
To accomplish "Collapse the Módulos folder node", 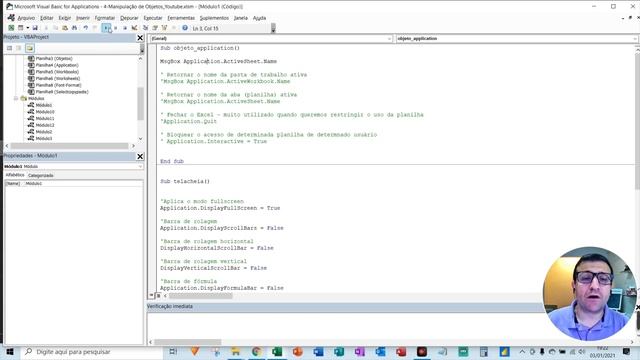I will pos(16,98).
